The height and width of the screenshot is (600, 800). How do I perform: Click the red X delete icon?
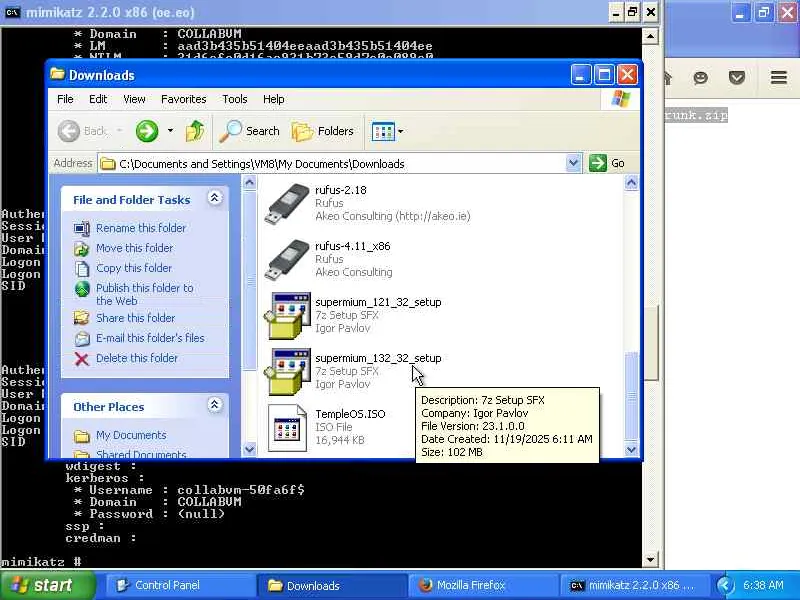click(x=82, y=359)
